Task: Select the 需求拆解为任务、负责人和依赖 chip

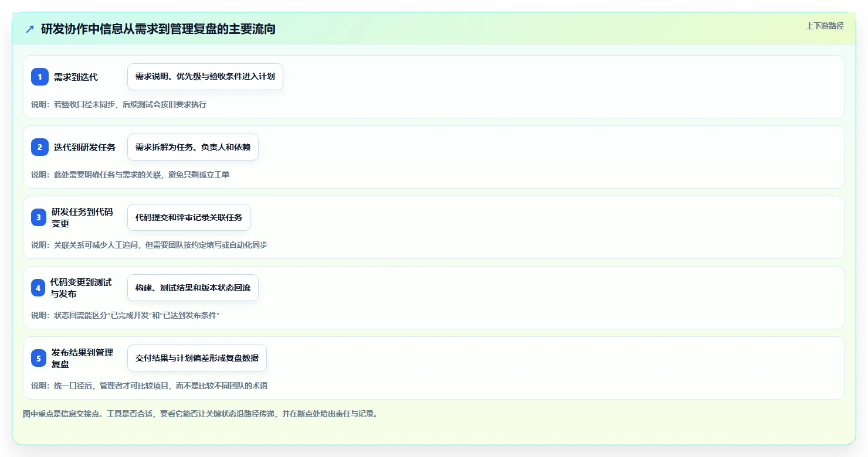Action: coord(193,147)
